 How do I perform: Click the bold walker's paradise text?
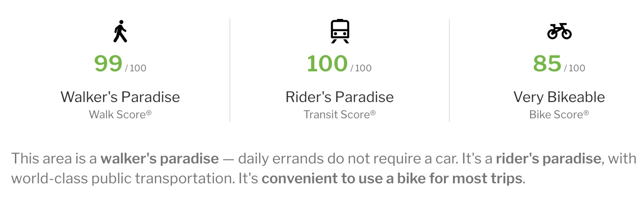(159, 159)
